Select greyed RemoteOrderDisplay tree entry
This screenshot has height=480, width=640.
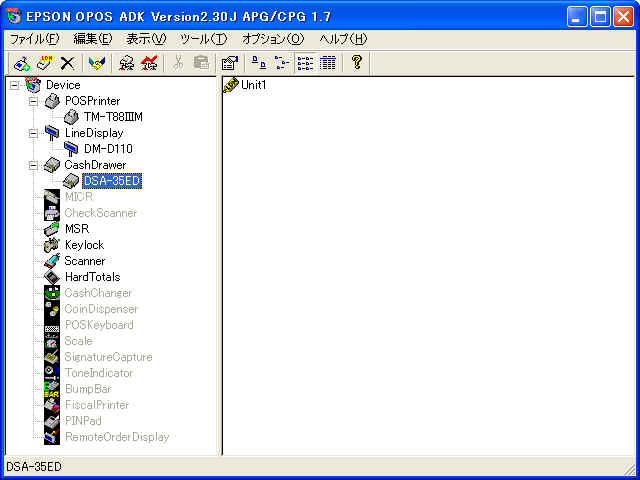coord(117,437)
